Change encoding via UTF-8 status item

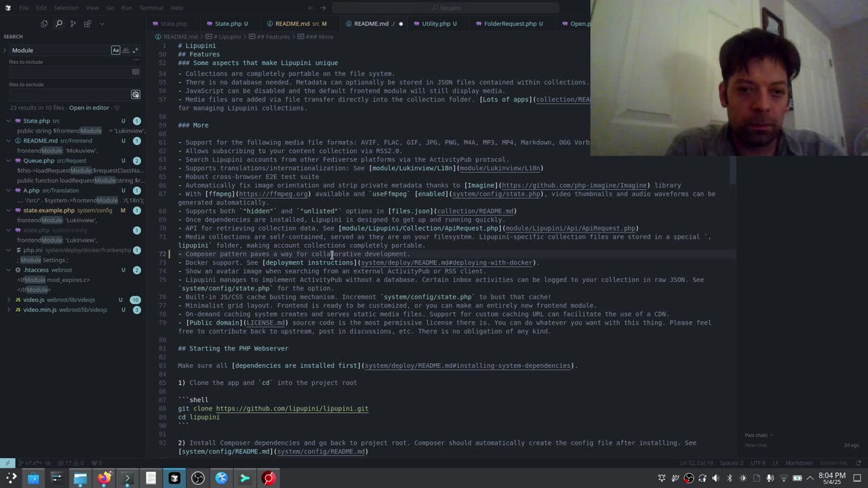758,463
